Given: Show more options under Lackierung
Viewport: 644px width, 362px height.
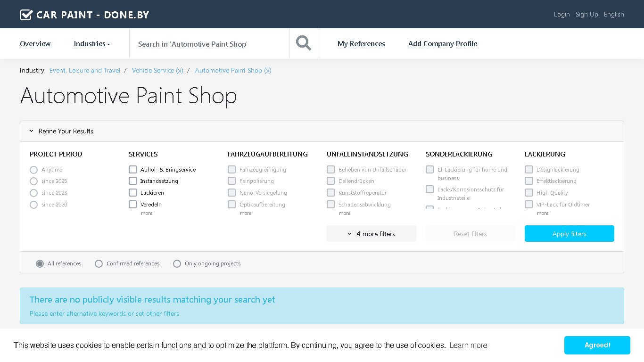Looking at the screenshot, I should 543,214.
